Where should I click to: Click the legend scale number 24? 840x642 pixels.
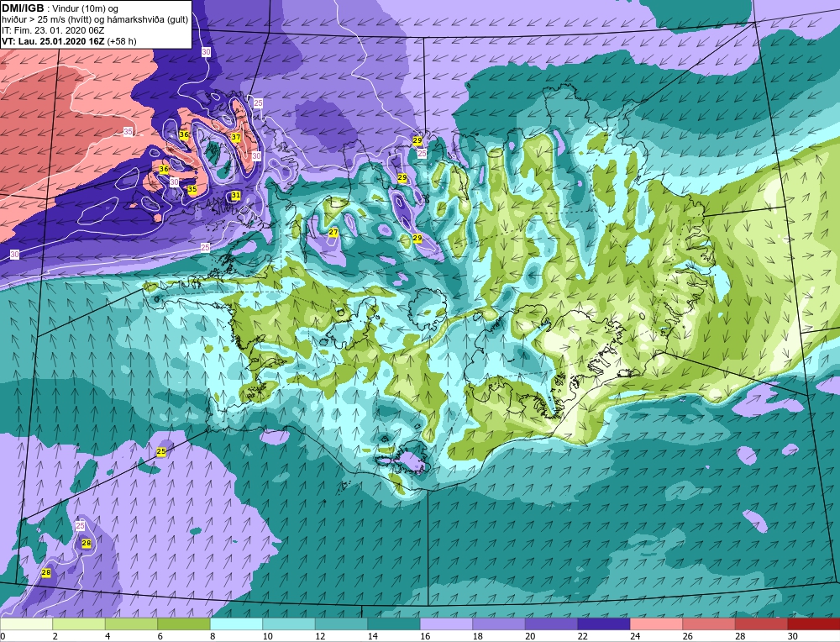(635, 636)
